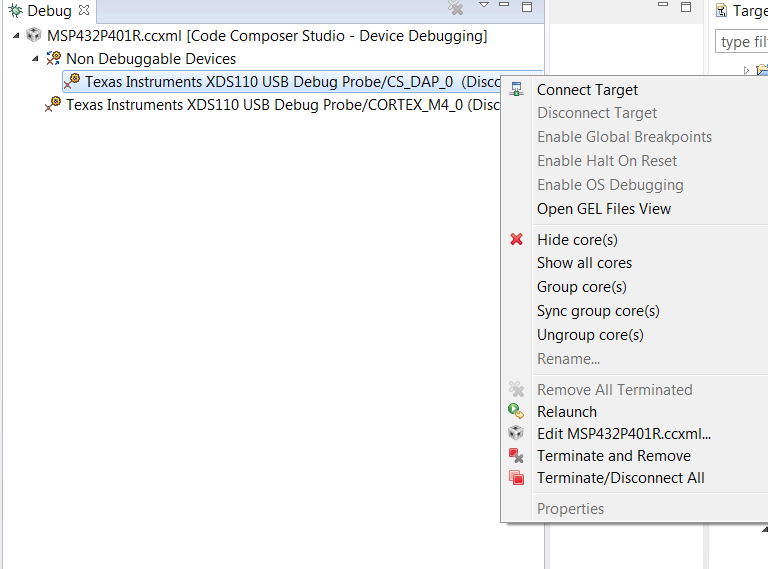
Task: Click the Terminate/Disconnect All red squares icon
Action: 516,477
